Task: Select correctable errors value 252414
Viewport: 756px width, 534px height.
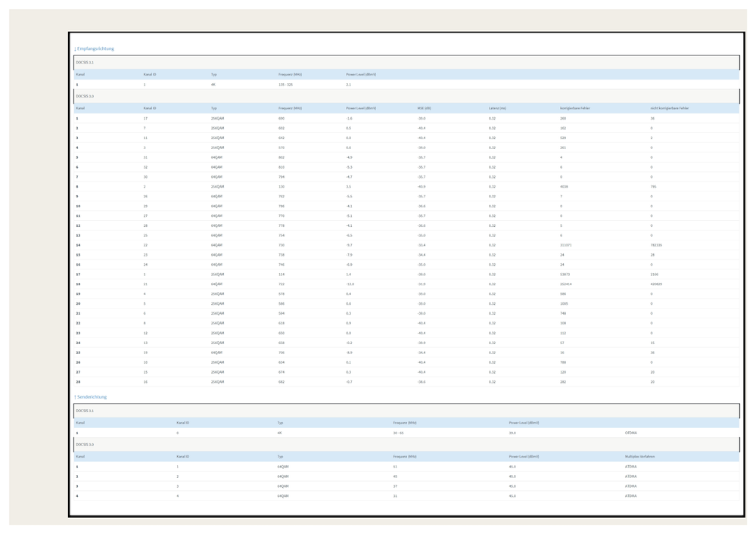Action: (565, 284)
